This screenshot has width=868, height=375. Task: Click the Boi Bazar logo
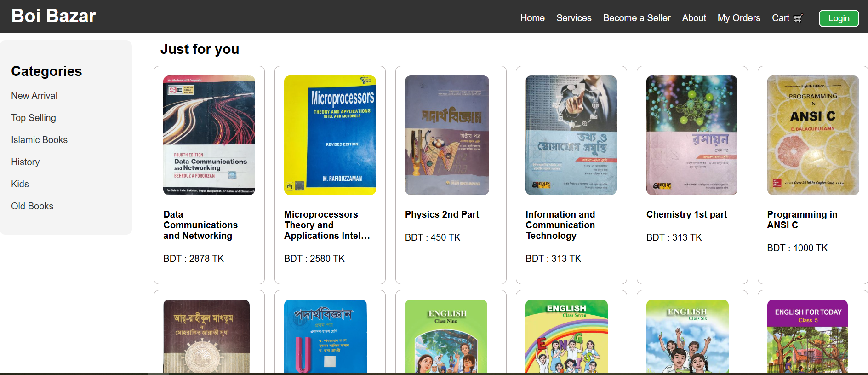53,16
